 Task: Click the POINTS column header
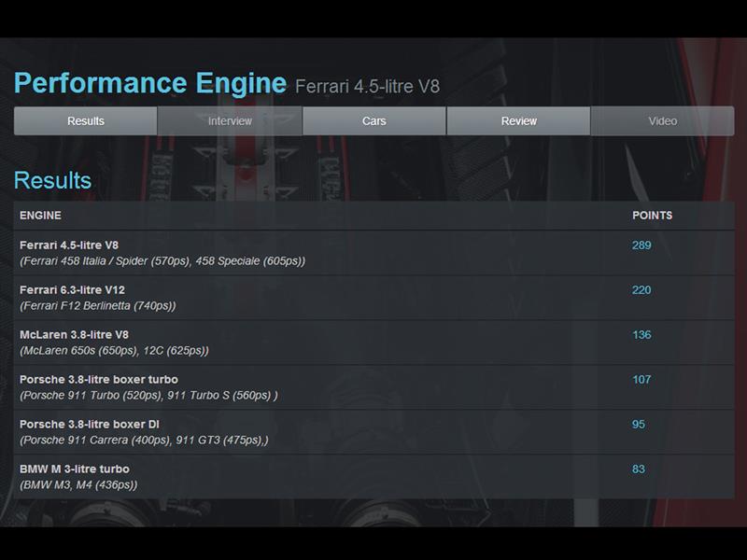[652, 216]
